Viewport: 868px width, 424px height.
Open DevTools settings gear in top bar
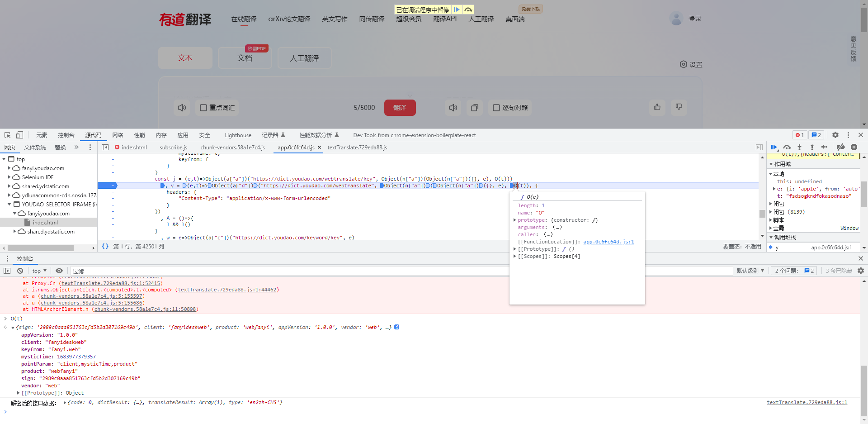pyautogui.click(x=835, y=135)
